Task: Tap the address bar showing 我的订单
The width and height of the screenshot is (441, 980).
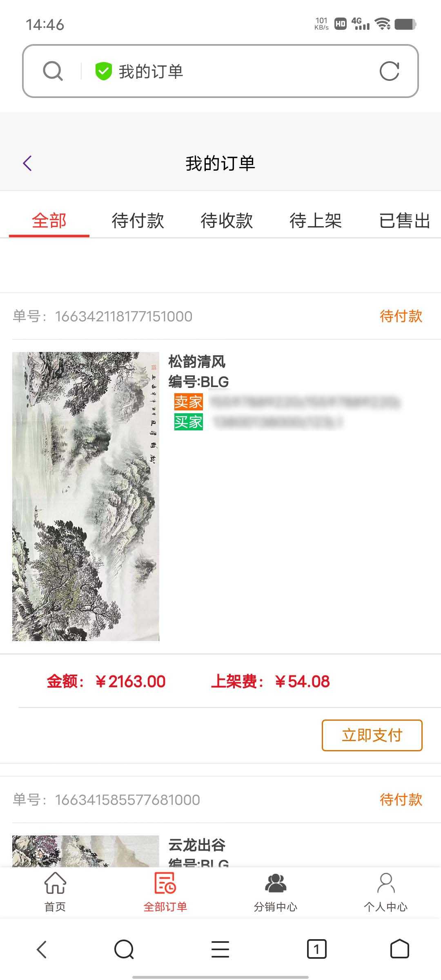Action: (x=220, y=71)
